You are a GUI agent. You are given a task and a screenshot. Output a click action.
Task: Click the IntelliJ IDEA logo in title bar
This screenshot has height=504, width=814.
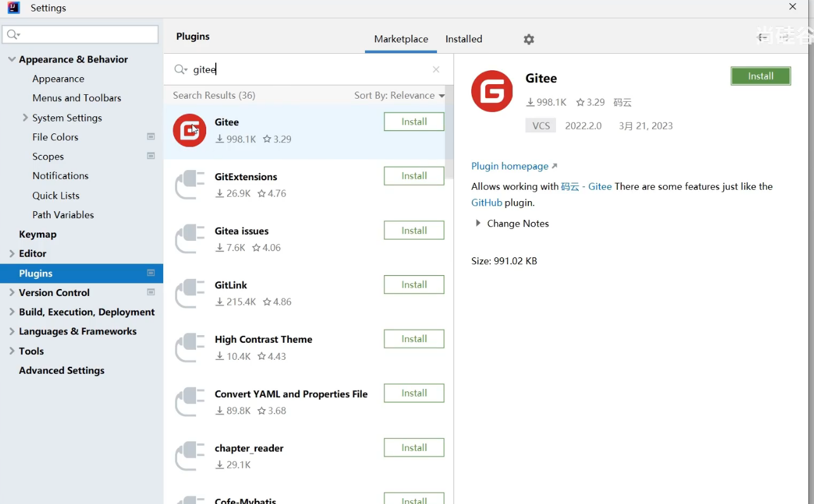(13, 8)
